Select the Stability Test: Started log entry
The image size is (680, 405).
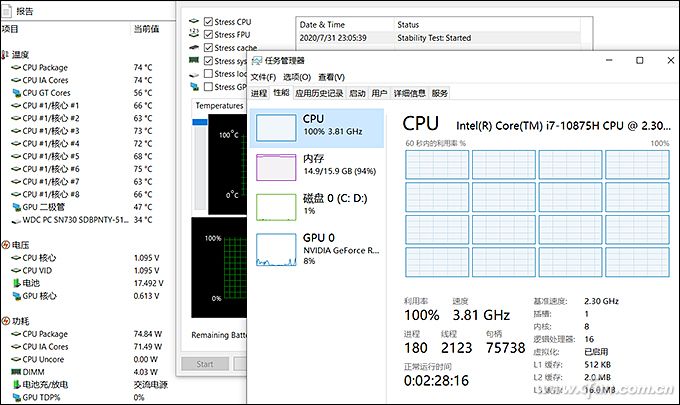(439, 38)
